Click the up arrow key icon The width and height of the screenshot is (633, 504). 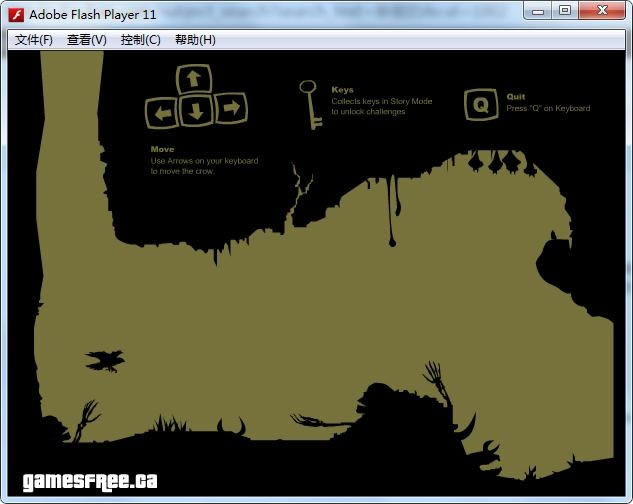pyautogui.click(x=195, y=79)
